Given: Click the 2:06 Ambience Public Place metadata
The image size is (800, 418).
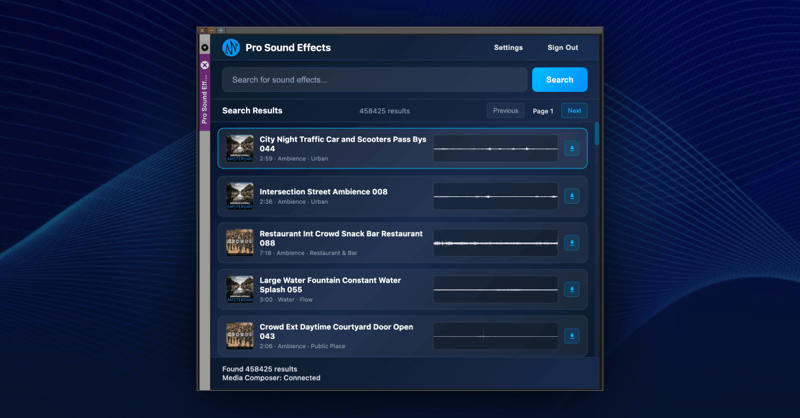Looking at the screenshot, I should (302, 346).
